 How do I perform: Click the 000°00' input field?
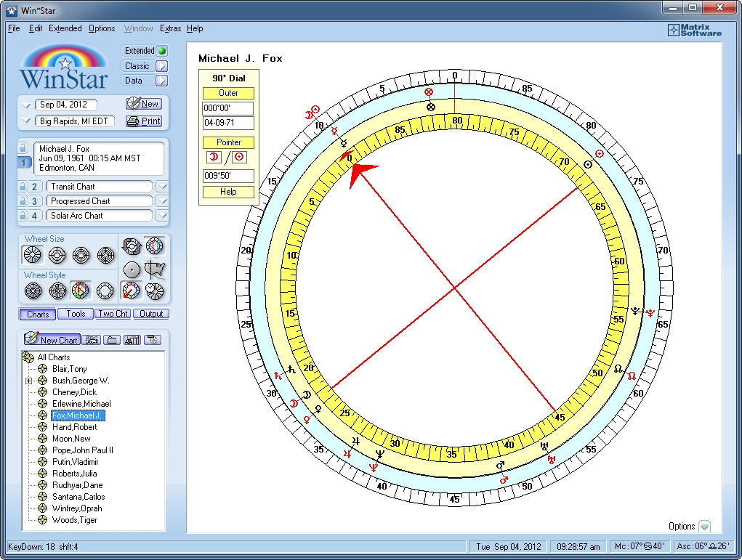(228, 108)
